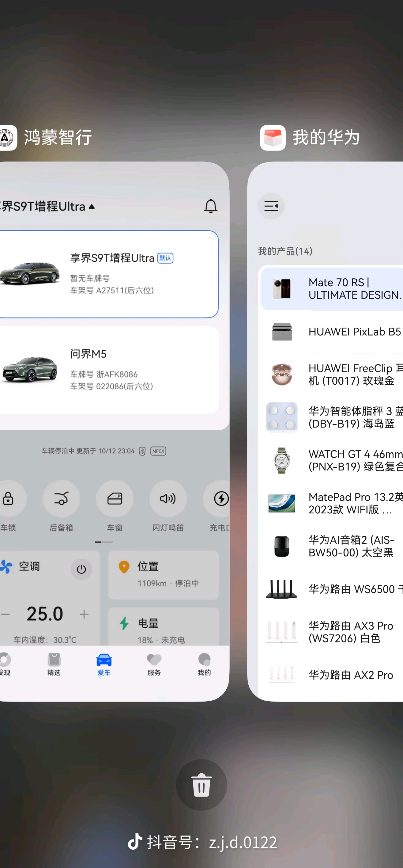
Task: Tap the 闪灯鸣笛 flash and horn icon
Action: [168, 498]
